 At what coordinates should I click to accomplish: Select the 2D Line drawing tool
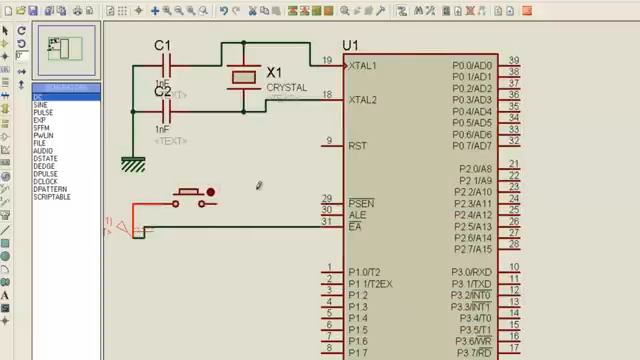click(x=5, y=230)
